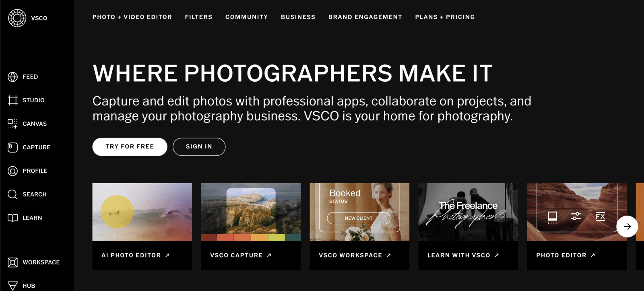Click the Search magnifier icon
The height and width of the screenshot is (291, 644).
(x=13, y=194)
